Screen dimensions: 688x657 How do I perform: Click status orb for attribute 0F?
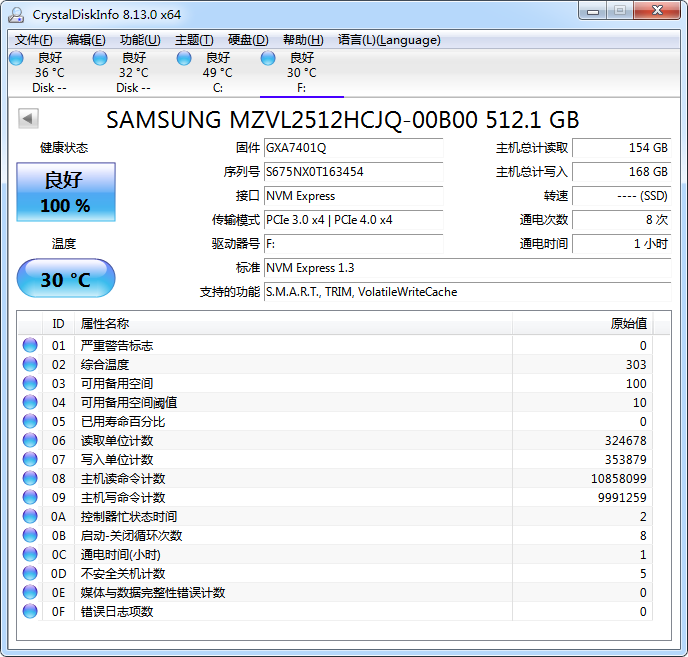click(30, 611)
